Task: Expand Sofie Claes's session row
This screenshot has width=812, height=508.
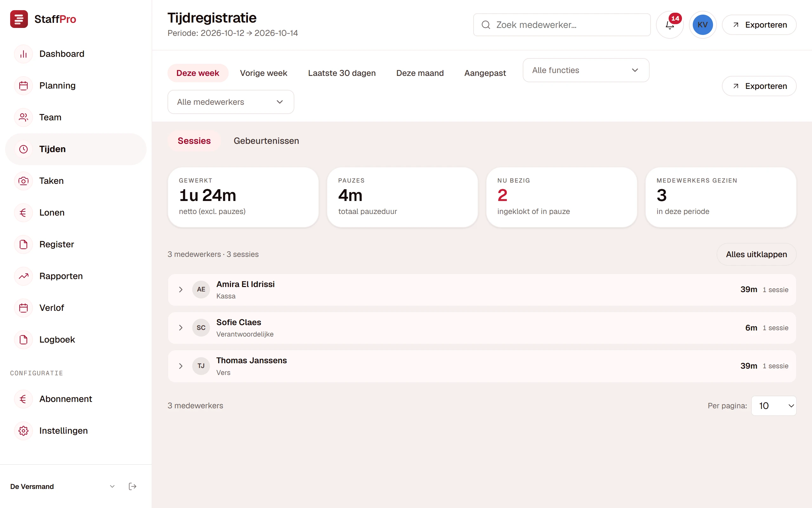Action: point(181,328)
